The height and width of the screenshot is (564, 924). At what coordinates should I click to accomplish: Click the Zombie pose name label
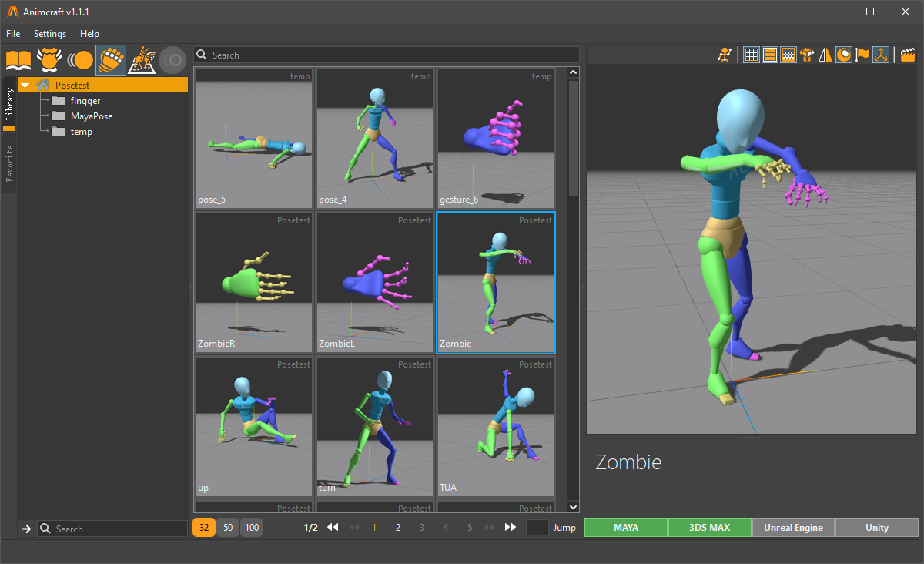[628, 462]
